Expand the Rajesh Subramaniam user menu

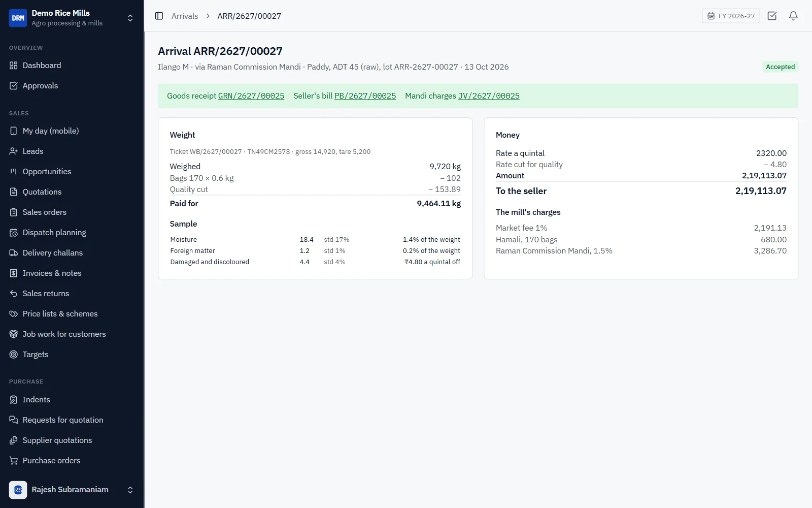pyautogui.click(x=130, y=490)
